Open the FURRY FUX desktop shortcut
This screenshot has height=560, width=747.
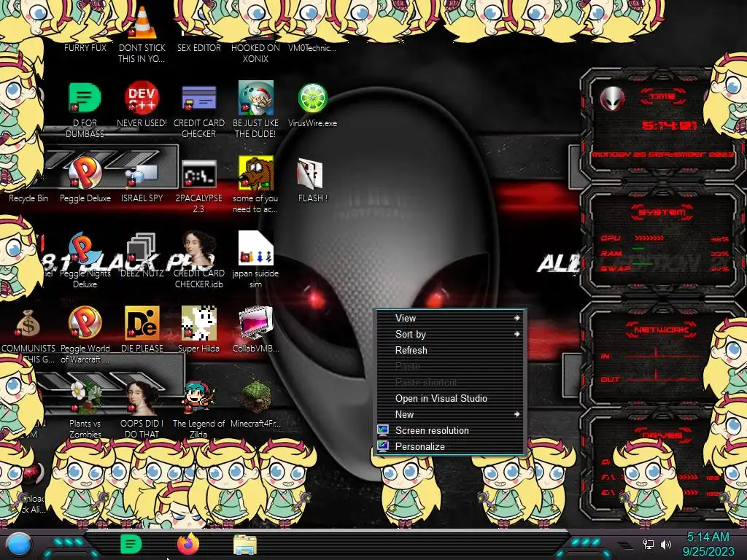click(x=85, y=47)
